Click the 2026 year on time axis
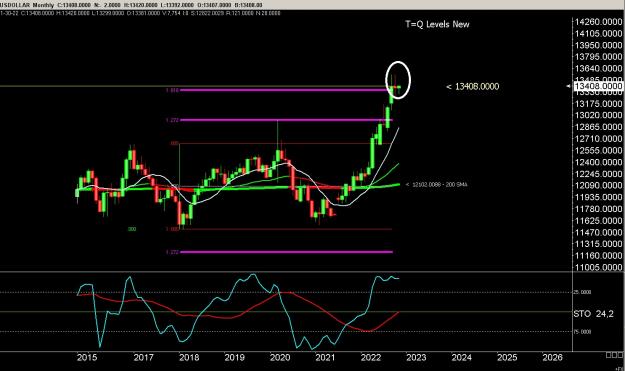 (x=552, y=357)
